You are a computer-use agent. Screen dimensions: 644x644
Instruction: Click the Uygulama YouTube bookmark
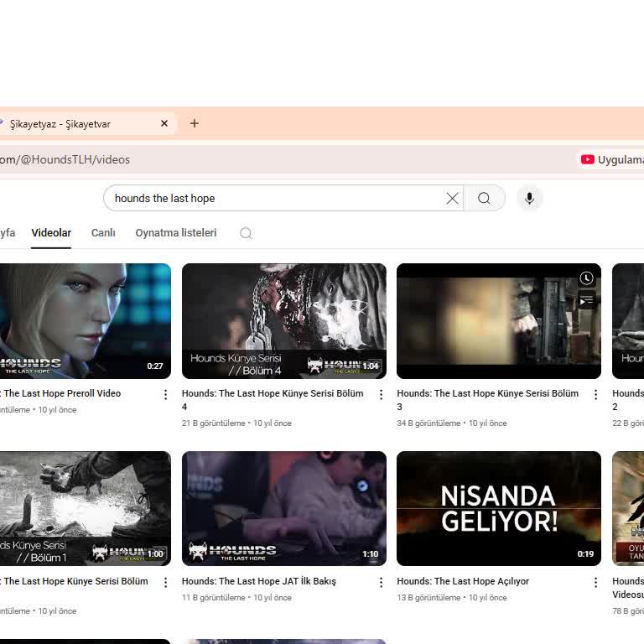(612, 159)
